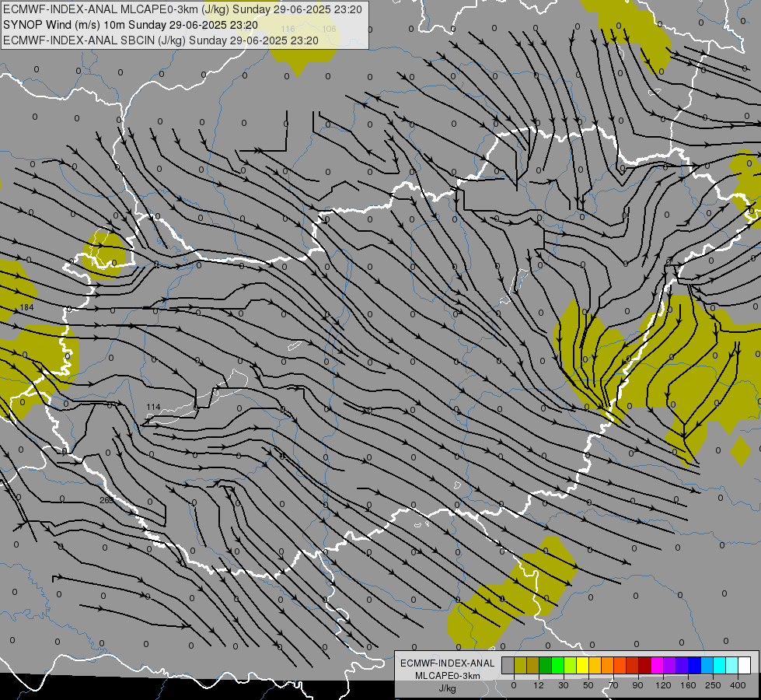Select the bright green legend swatch
The width and height of the screenshot is (761, 700).
(x=557, y=665)
